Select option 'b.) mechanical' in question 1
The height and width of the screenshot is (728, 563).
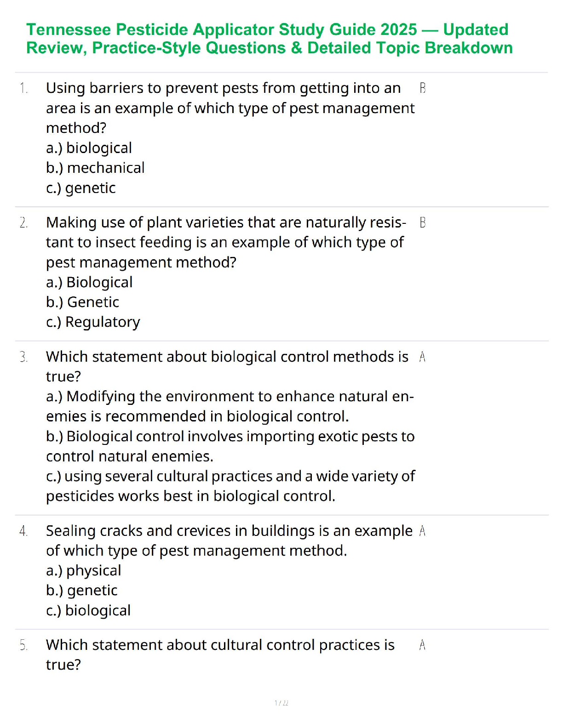click(x=95, y=168)
